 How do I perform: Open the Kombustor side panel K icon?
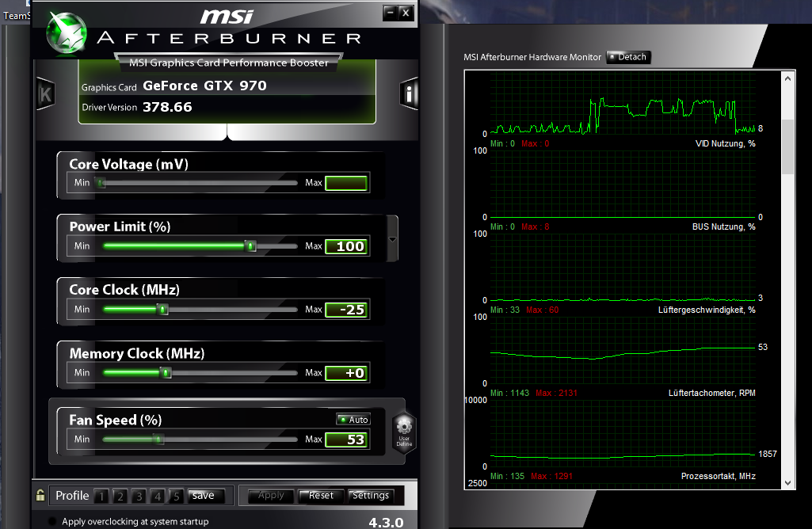46,93
